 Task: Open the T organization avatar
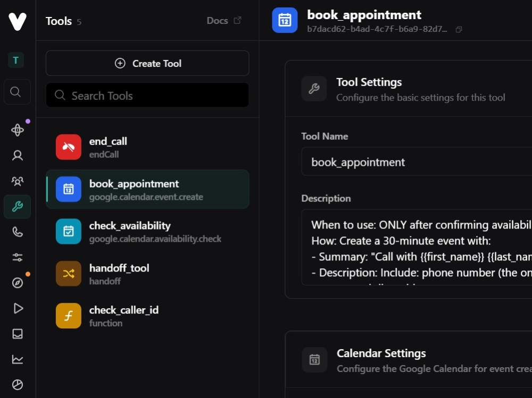[15, 61]
